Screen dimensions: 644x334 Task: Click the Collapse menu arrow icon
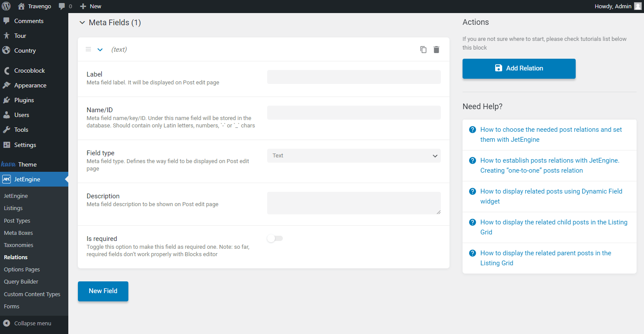click(7, 323)
